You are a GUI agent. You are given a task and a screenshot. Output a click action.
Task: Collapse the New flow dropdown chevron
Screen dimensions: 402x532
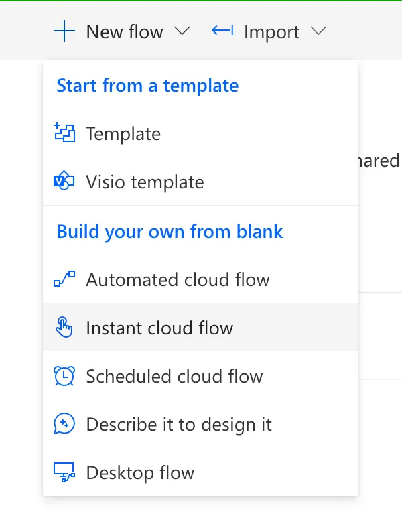(x=182, y=31)
